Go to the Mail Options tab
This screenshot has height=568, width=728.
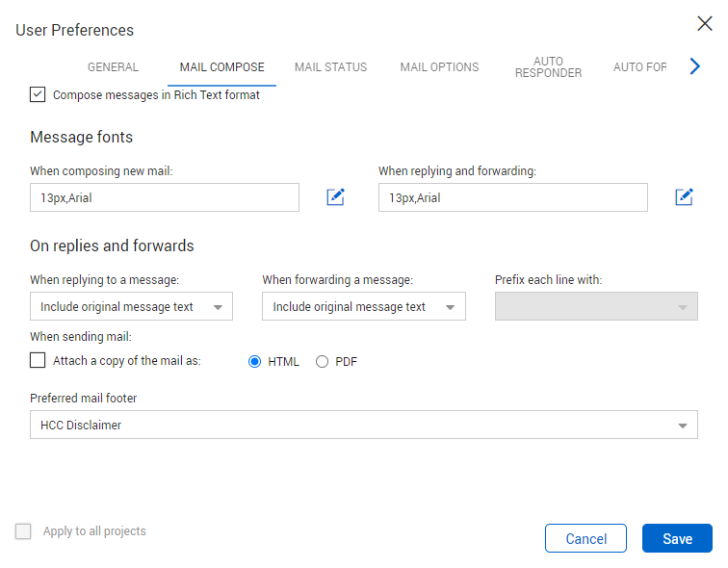pyautogui.click(x=439, y=67)
